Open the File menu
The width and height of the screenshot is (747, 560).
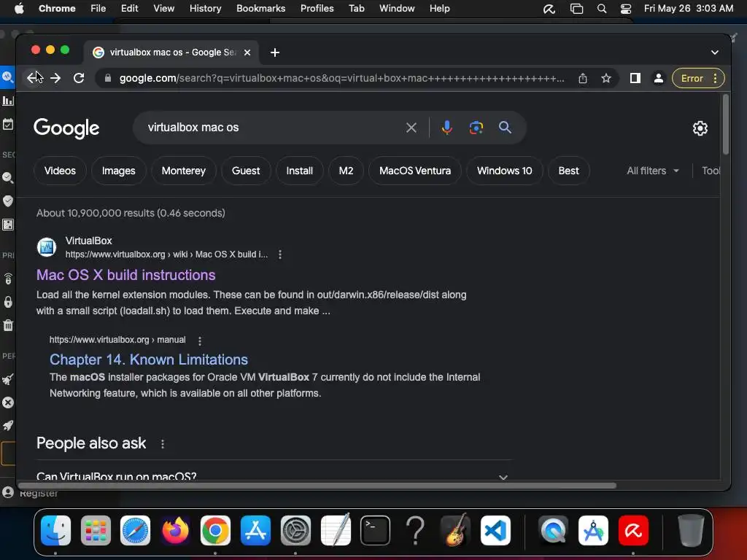click(98, 9)
